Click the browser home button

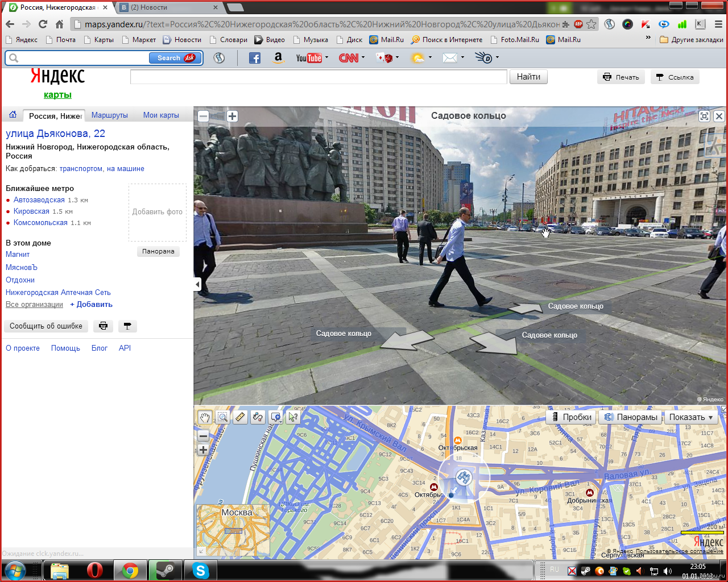[x=59, y=24]
